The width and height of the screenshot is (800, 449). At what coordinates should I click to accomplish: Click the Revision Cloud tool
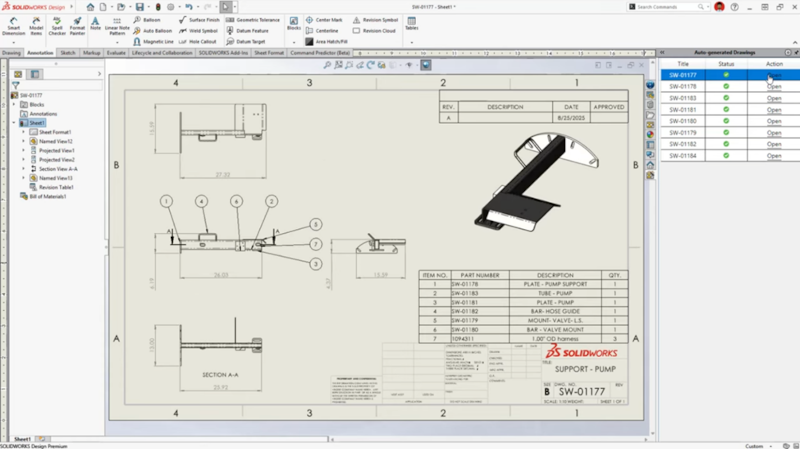click(x=375, y=30)
